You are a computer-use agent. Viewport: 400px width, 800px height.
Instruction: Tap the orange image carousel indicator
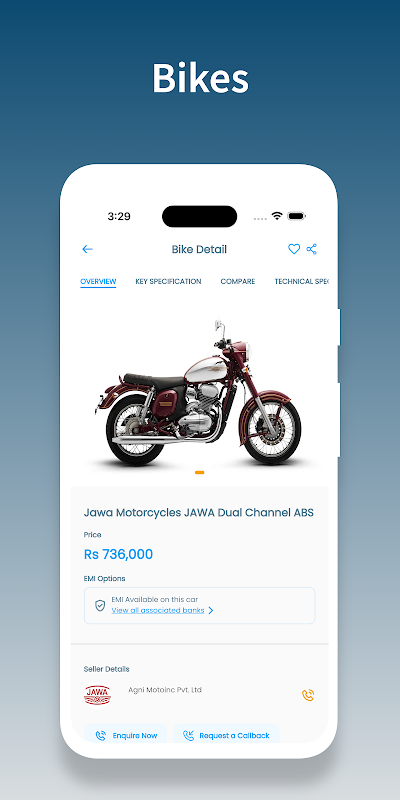(199, 472)
